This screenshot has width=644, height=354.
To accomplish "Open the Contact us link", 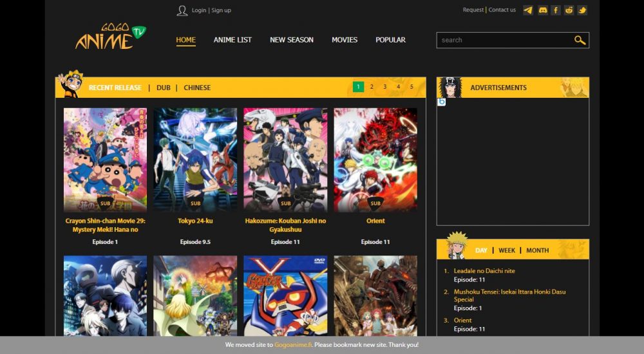I will [x=502, y=10].
